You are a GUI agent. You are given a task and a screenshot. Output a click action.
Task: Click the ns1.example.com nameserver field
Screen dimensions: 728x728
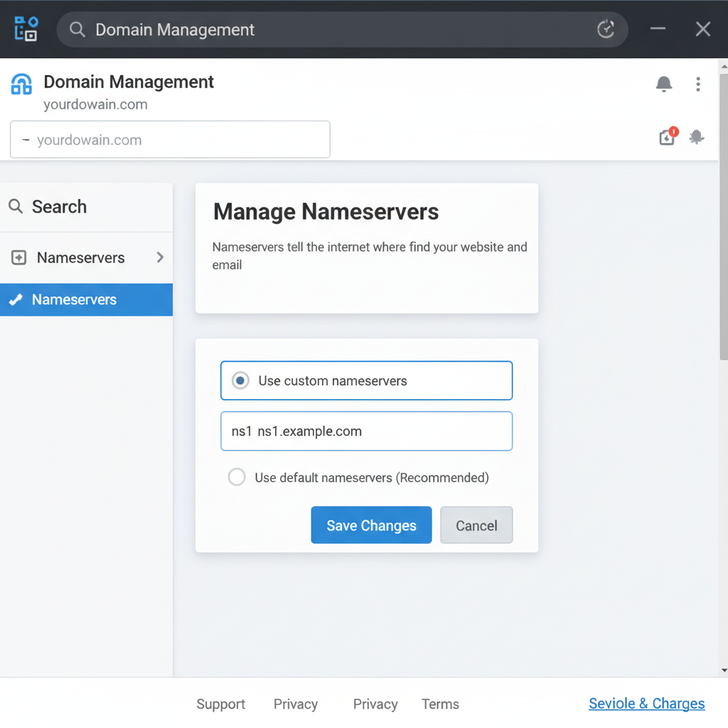tap(366, 431)
